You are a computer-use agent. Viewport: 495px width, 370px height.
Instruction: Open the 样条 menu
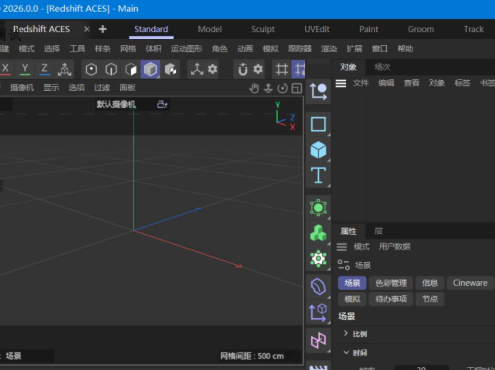(x=103, y=49)
